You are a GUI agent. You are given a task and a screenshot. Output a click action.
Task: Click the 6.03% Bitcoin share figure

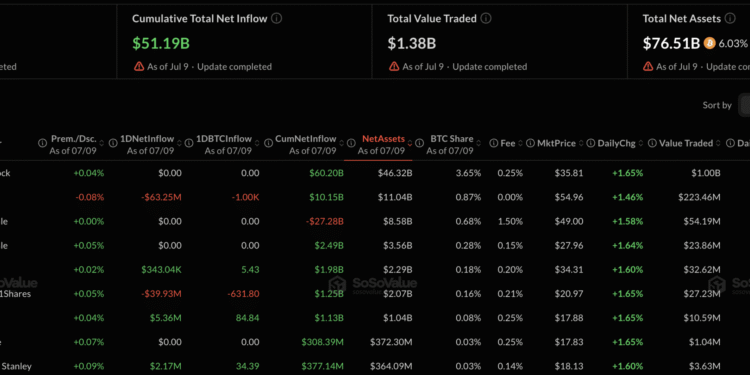point(733,44)
